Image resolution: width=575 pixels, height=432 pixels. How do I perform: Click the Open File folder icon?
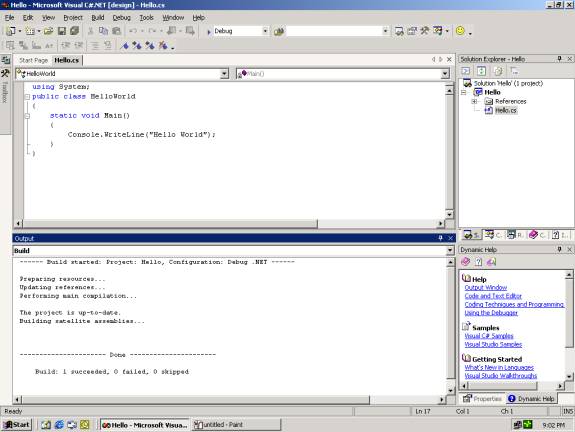[x=48, y=31]
